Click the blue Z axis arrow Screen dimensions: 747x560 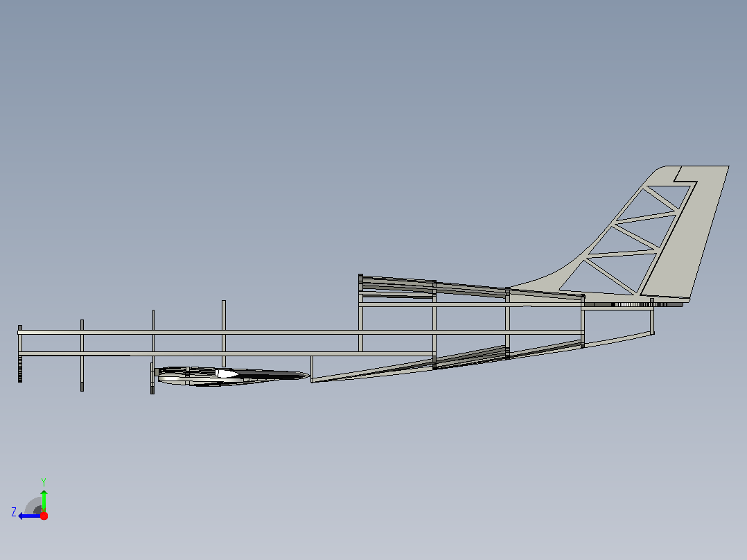pyautogui.click(x=29, y=516)
